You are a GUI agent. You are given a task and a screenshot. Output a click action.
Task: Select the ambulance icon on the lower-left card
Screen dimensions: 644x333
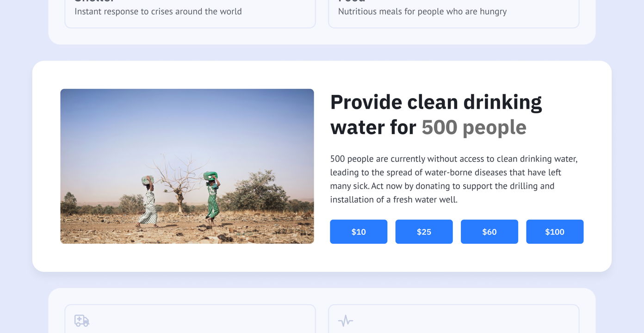(x=81, y=320)
